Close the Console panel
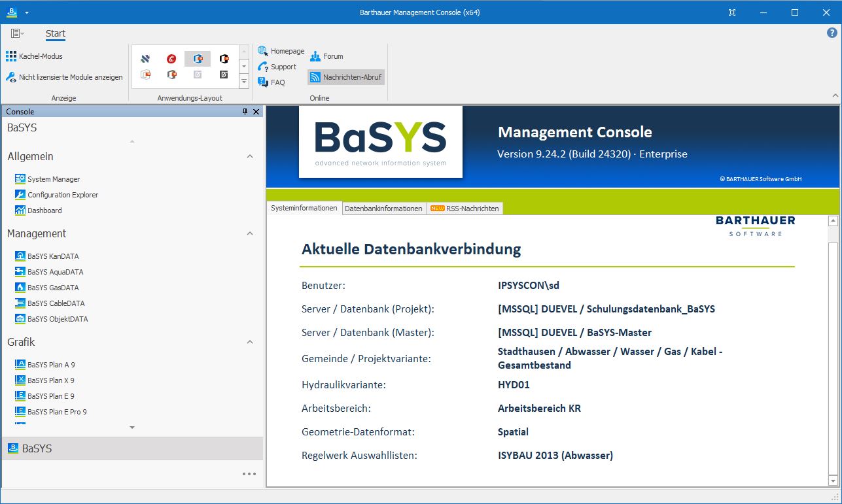The height and width of the screenshot is (504, 842). tap(256, 112)
